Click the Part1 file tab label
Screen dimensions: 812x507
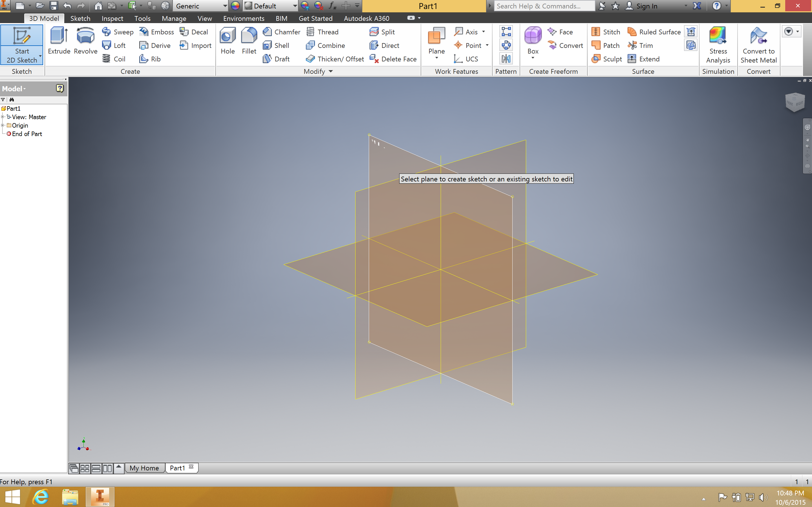[x=177, y=467]
